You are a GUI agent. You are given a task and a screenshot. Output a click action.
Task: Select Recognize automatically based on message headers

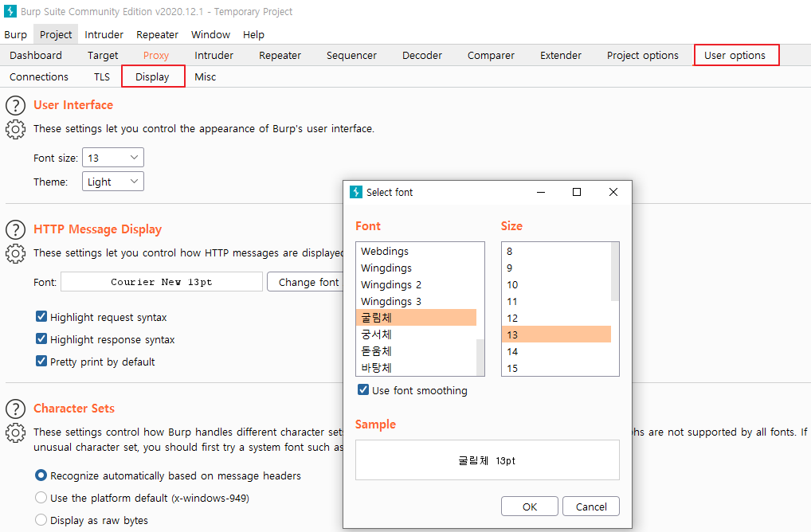point(41,475)
